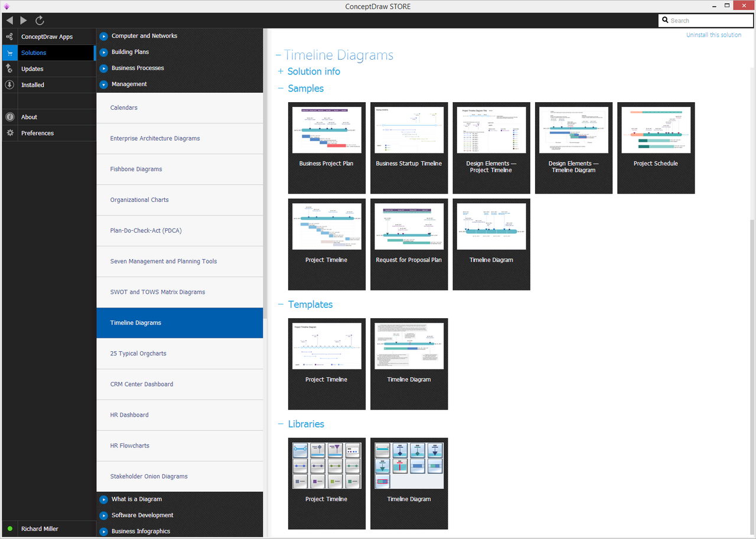The width and height of the screenshot is (756, 539).
Task: Go back with the left arrow button
Action: click(x=9, y=20)
